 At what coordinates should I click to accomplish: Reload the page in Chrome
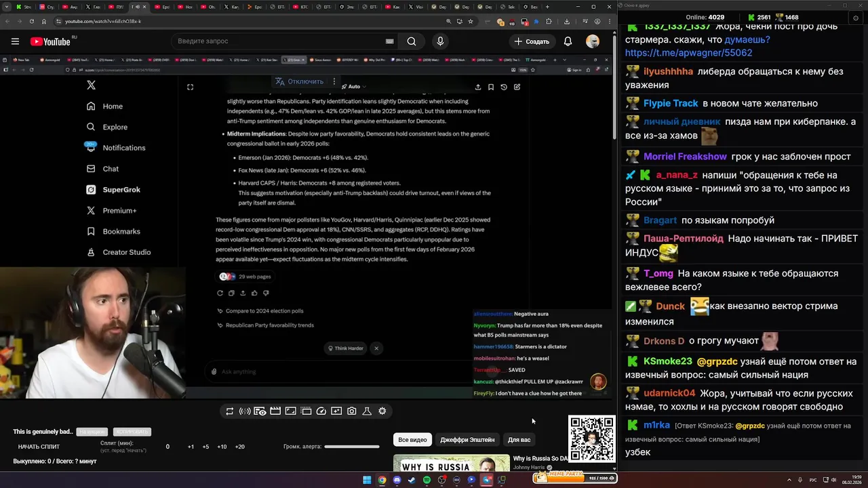point(31,21)
